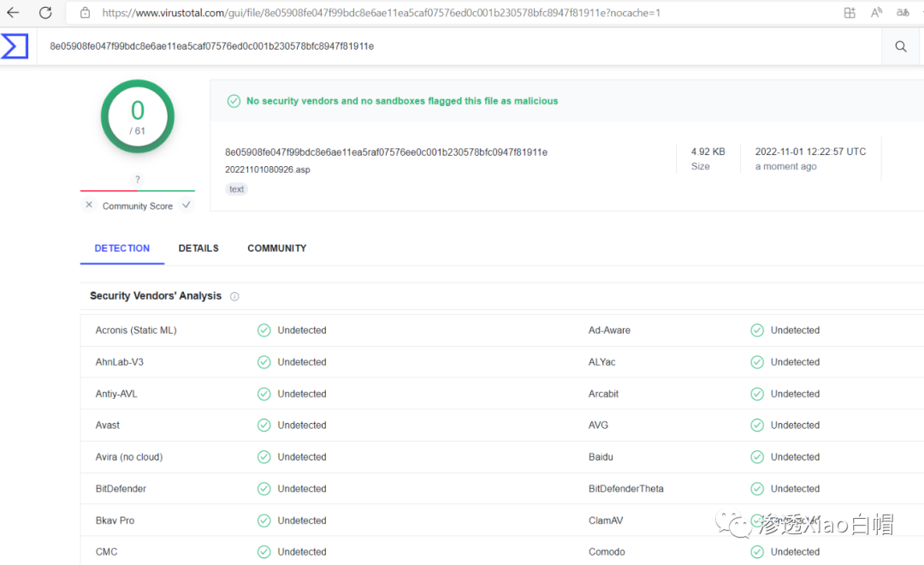The width and height of the screenshot is (924, 565).
Task: Click the padlock site info icon
Action: (86, 12)
